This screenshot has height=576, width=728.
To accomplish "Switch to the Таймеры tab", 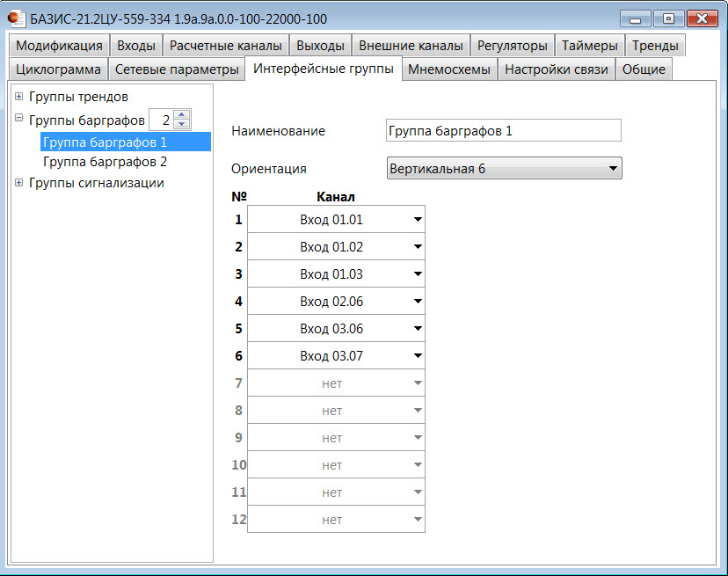I will 590,46.
